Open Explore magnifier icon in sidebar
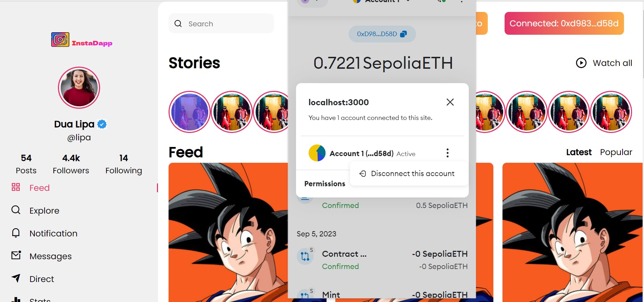Viewport: 644px width, 302px height. tap(16, 210)
